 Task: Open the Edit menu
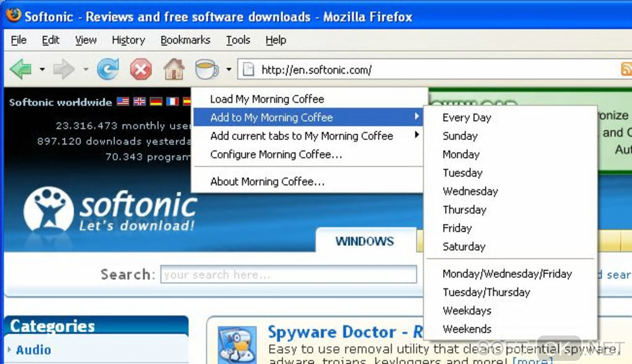tap(50, 40)
